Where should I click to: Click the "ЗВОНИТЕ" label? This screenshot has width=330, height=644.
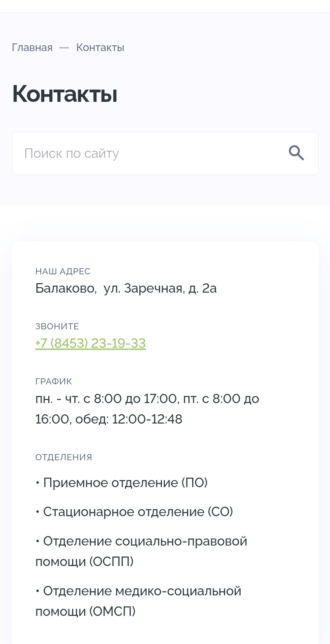[57, 326]
